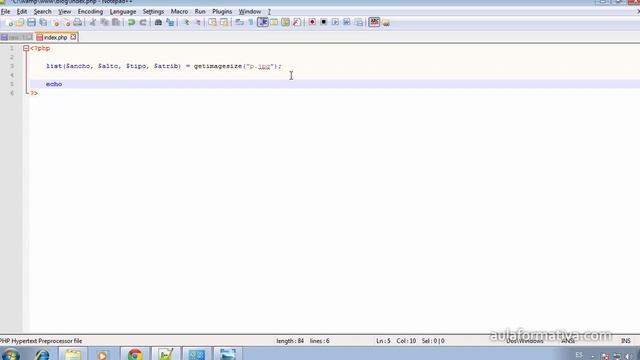This screenshot has width=640, height=360.
Task: Save the current file via toolbar
Action: point(31,22)
